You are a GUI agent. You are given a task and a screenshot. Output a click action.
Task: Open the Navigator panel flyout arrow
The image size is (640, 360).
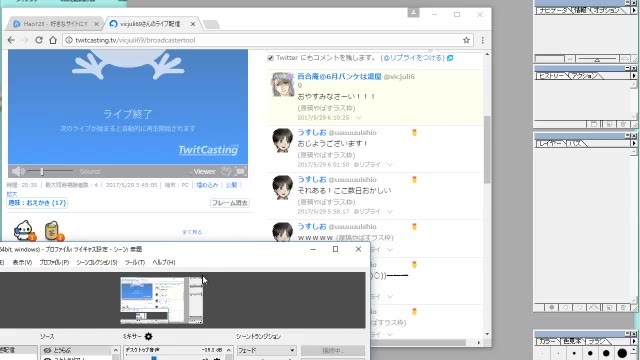[634, 10]
